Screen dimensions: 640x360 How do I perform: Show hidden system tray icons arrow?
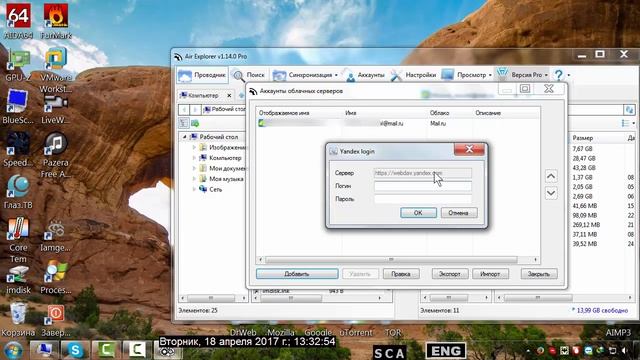click(x=528, y=351)
